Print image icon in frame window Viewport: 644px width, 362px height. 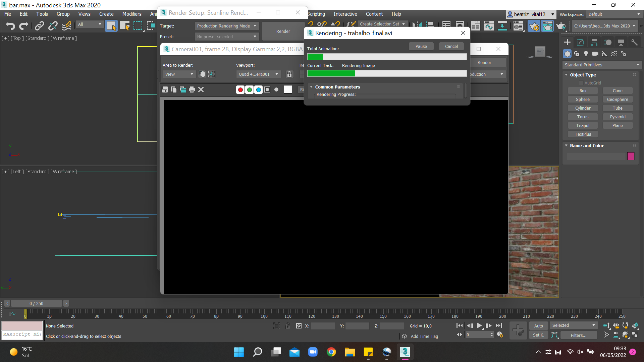(192, 89)
